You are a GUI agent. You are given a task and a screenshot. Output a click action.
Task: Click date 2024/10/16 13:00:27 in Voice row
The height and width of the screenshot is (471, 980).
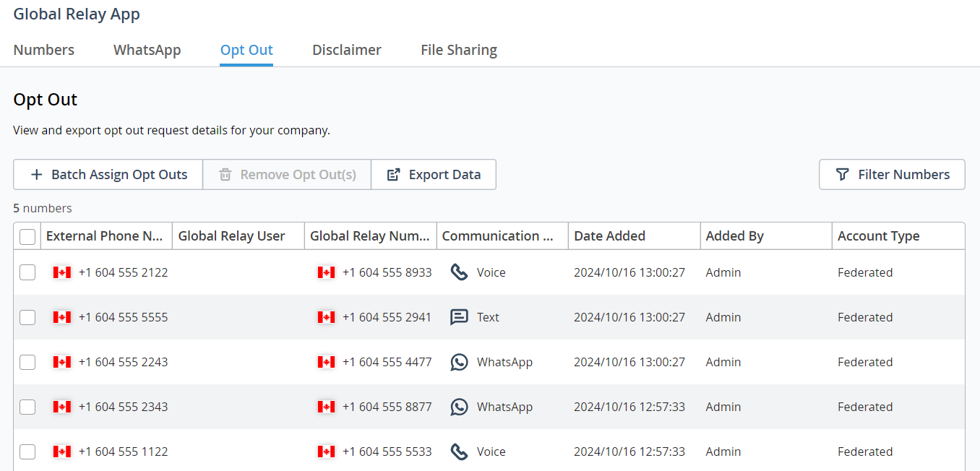coord(629,272)
